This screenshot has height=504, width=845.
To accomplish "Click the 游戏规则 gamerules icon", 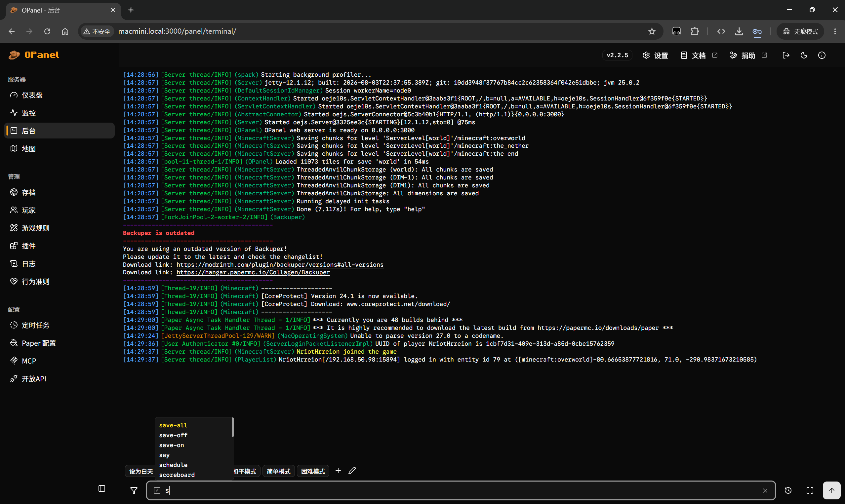I will (14, 228).
